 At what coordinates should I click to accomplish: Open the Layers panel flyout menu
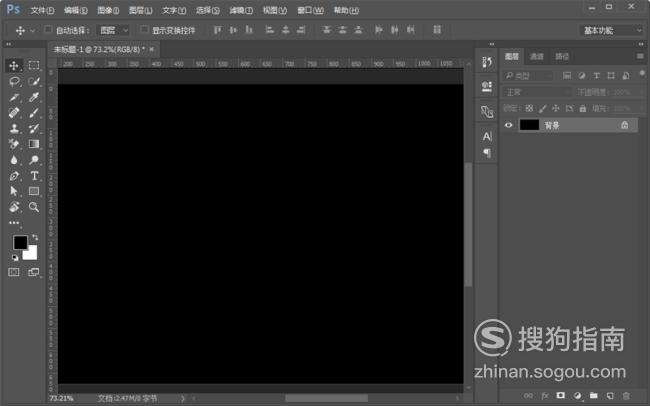(x=640, y=56)
